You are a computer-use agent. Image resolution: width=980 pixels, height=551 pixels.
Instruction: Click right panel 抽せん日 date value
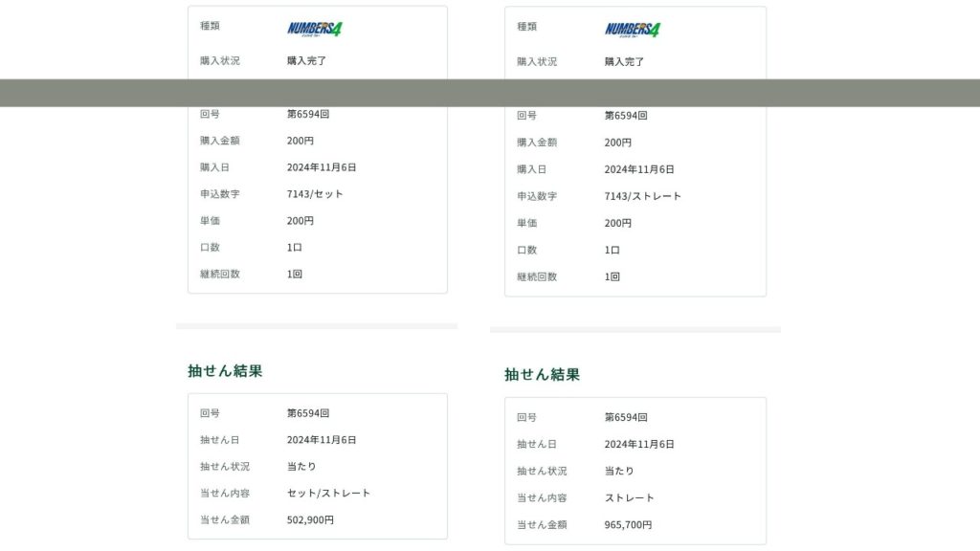(638, 445)
